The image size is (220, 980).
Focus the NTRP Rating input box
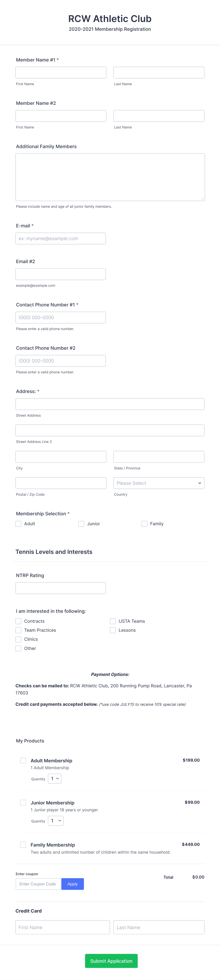[61, 588]
